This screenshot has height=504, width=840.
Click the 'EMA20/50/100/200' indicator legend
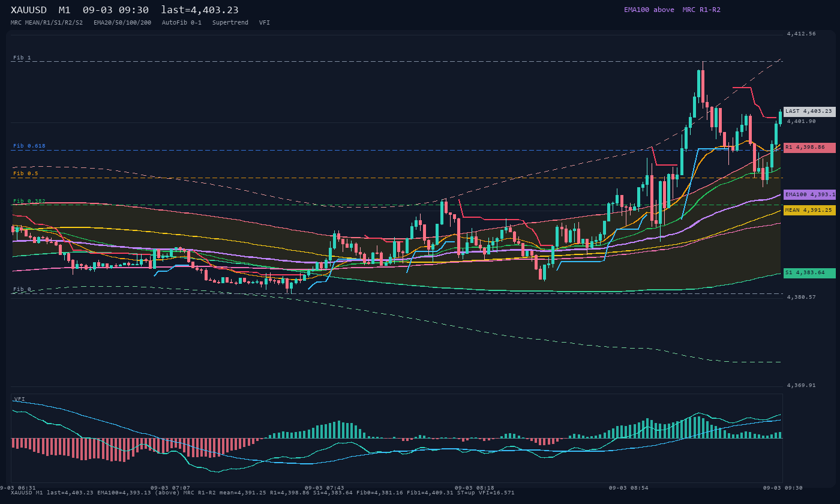point(122,23)
